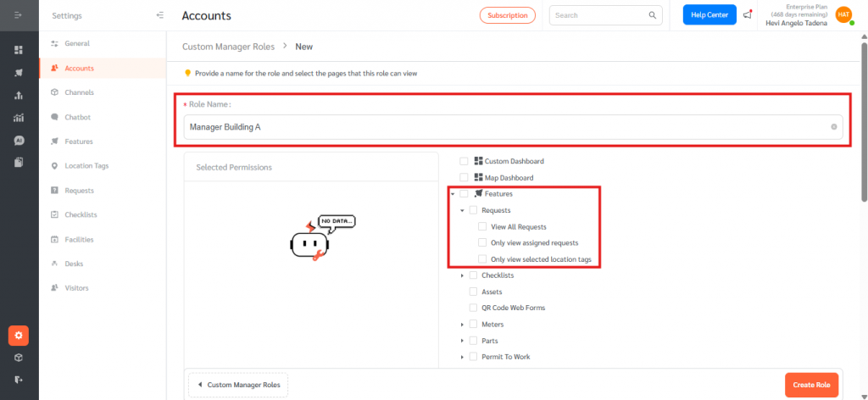Image resolution: width=868 pixels, height=400 pixels.
Task: Click the search magnifier icon
Action: coord(653,15)
